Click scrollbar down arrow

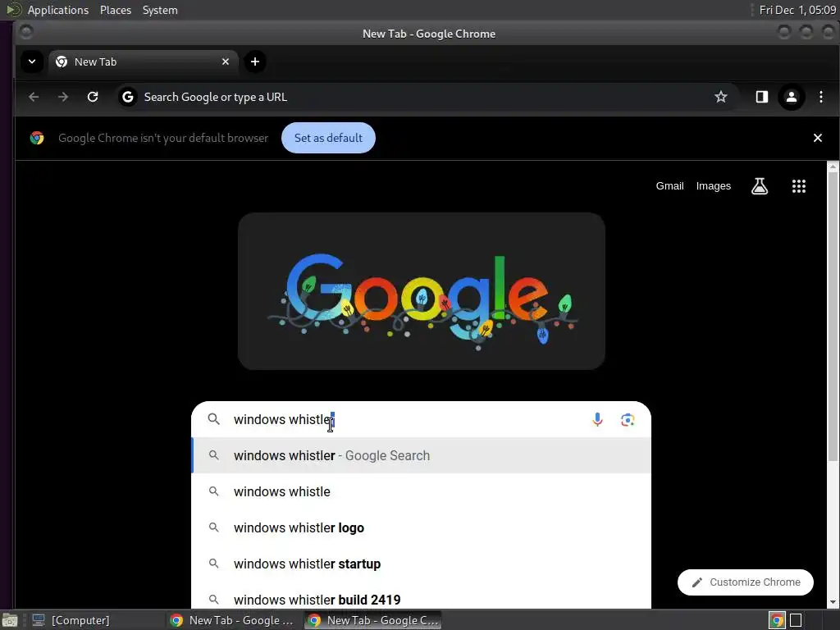(833, 603)
